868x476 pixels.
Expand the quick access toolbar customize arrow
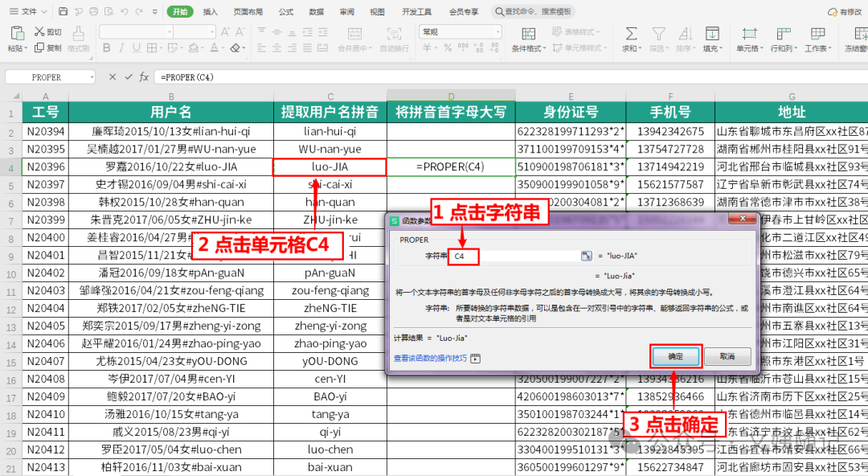point(154,11)
